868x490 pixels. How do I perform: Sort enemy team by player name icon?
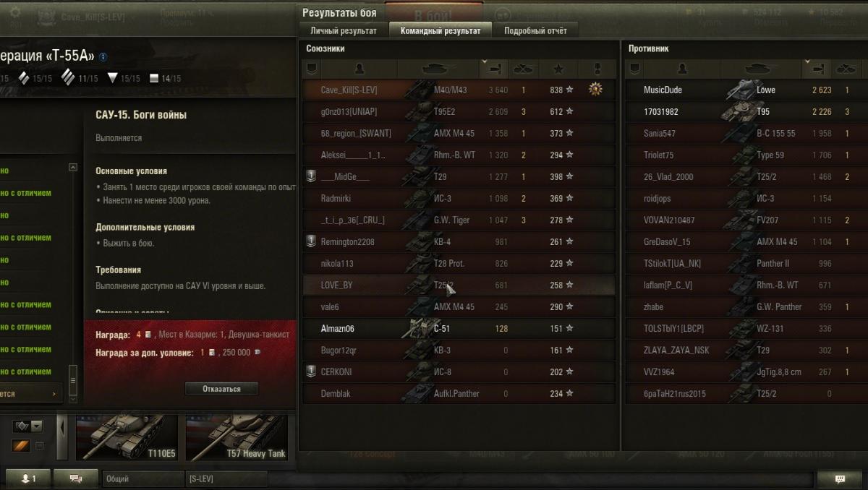point(681,69)
